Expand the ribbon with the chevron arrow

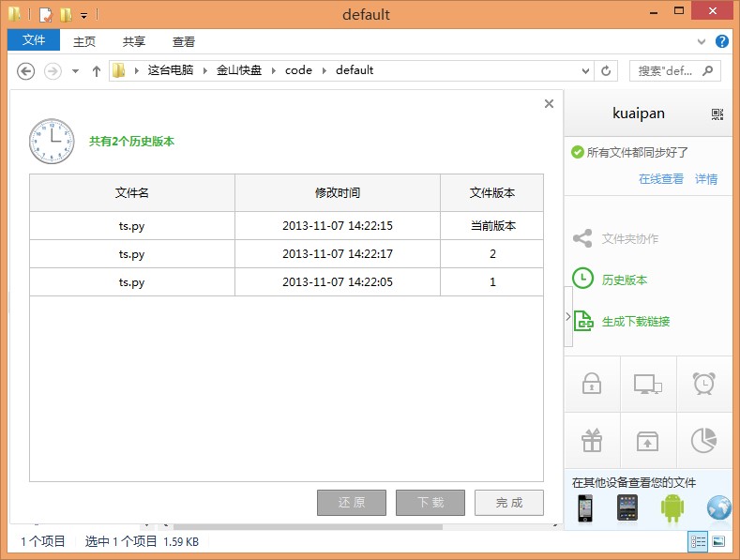coord(702,42)
